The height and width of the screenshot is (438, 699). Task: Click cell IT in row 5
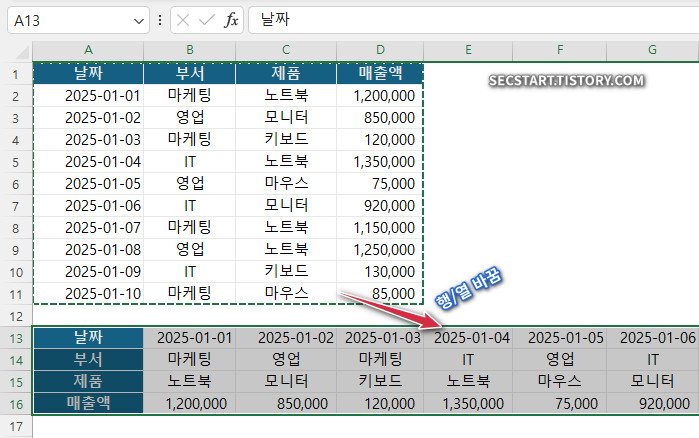coord(189,162)
